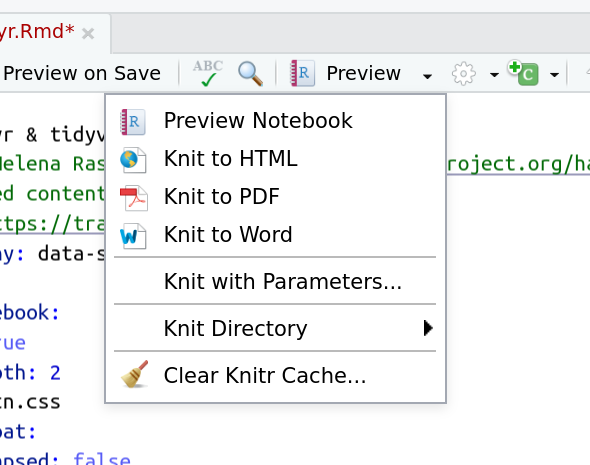Click the insert chunk green C icon
590x465 pixels.
pyautogui.click(x=523, y=73)
